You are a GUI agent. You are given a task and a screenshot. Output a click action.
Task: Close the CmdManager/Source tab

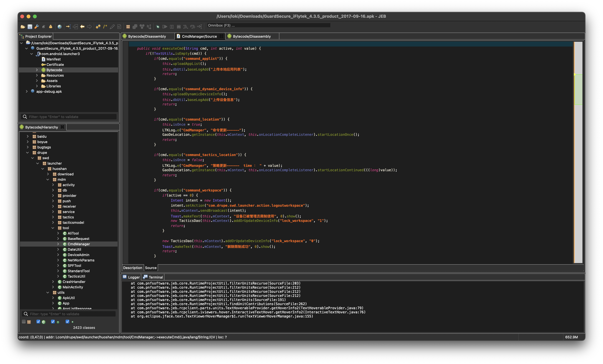221,36
